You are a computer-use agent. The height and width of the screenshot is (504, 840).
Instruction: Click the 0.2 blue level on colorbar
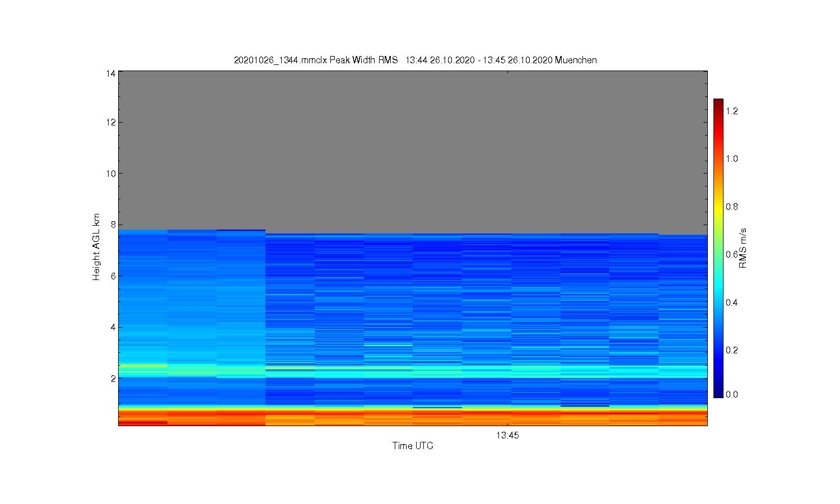(x=718, y=350)
